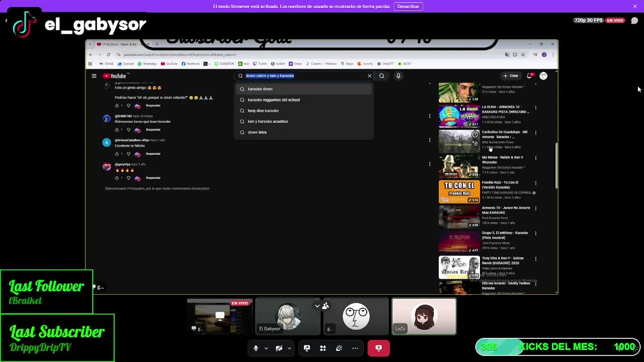Select the LeZz participant tile
Viewport: 644px width, 362px height.
point(424,316)
